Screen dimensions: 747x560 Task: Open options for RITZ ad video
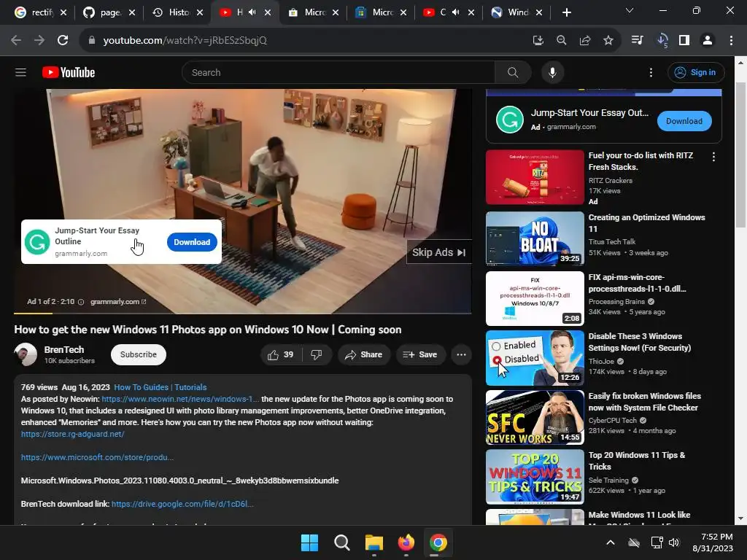point(713,157)
